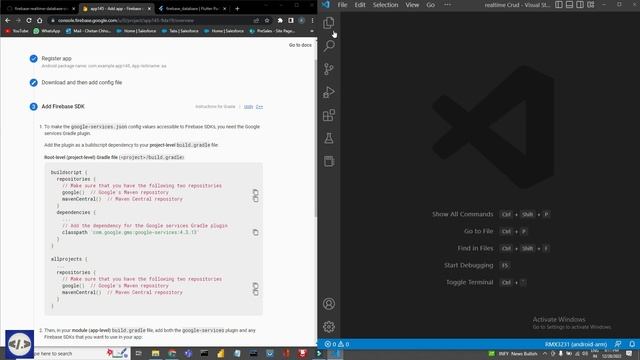
Task: Expand Download and then add config file step
Action: [82, 82]
